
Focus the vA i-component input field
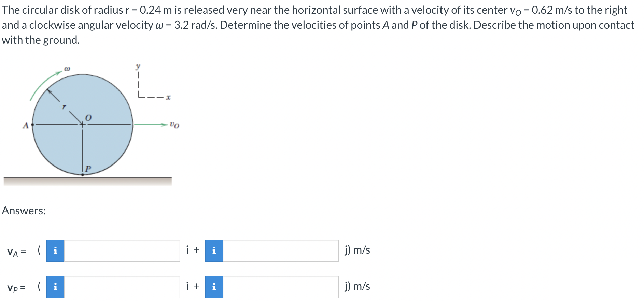(122, 251)
